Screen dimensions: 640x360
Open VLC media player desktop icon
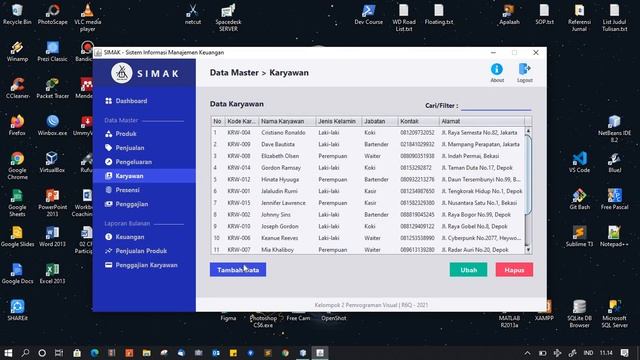pyautogui.click(x=87, y=18)
